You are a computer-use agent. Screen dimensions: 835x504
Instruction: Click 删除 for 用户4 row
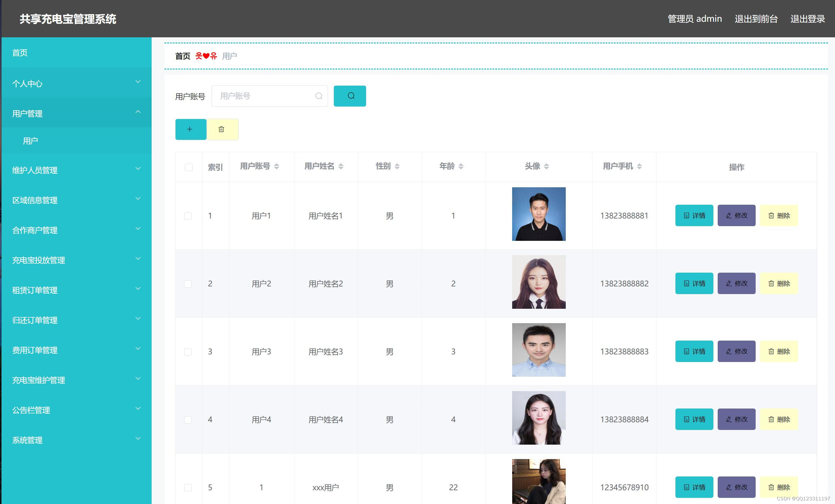pos(779,419)
